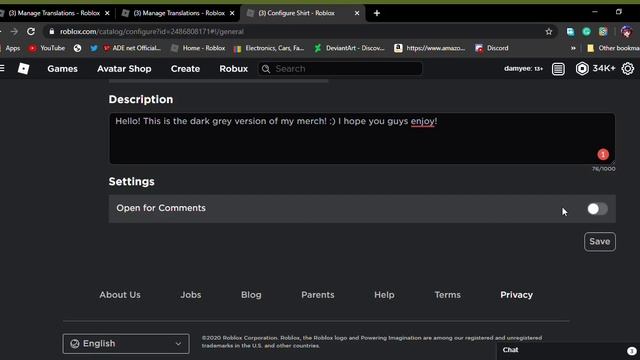The height and width of the screenshot is (360, 640).
Task: Open the Privacy footer link
Action: pyautogui.click(x=516, y=295)
